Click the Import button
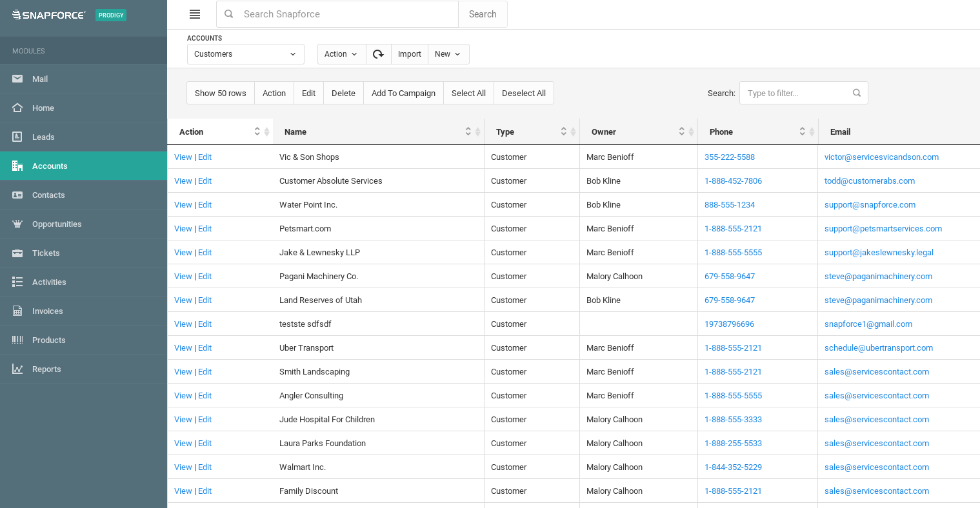Screen dimensions: 980x508 tap(410, 54)
